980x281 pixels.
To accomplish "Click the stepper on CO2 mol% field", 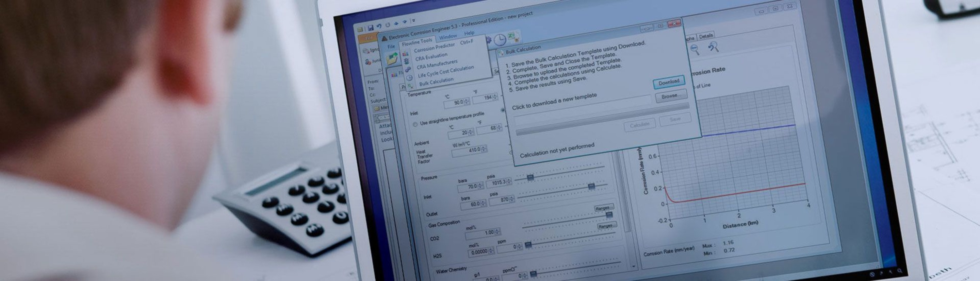I will point(498,232).
